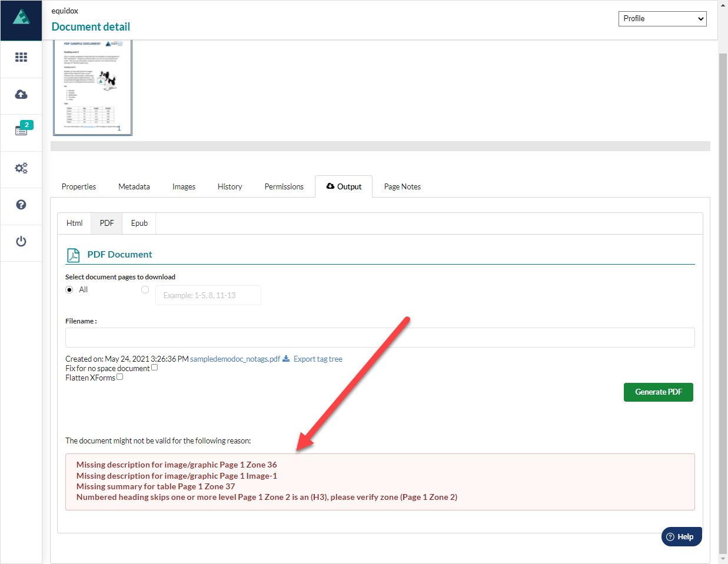Click the download icon next to sampledemodoc_notags.pdf
This screenshot has height=564, width=728.
(286, 359)
